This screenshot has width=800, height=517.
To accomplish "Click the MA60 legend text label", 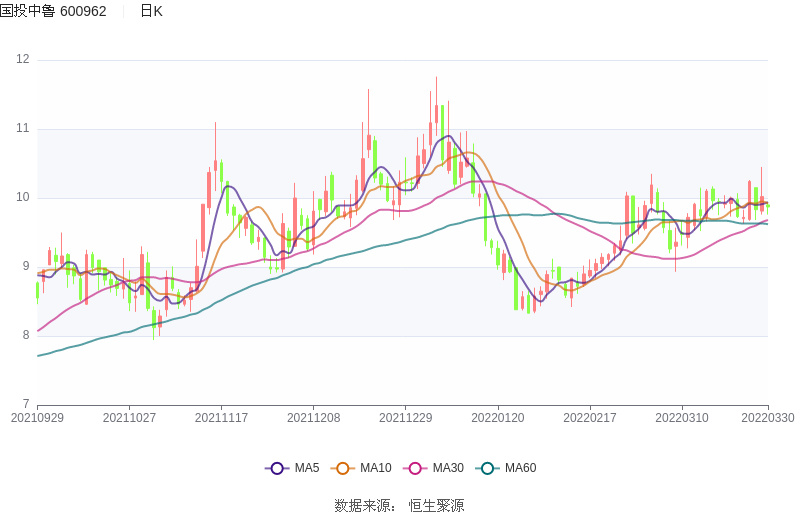I will (520, 468).
